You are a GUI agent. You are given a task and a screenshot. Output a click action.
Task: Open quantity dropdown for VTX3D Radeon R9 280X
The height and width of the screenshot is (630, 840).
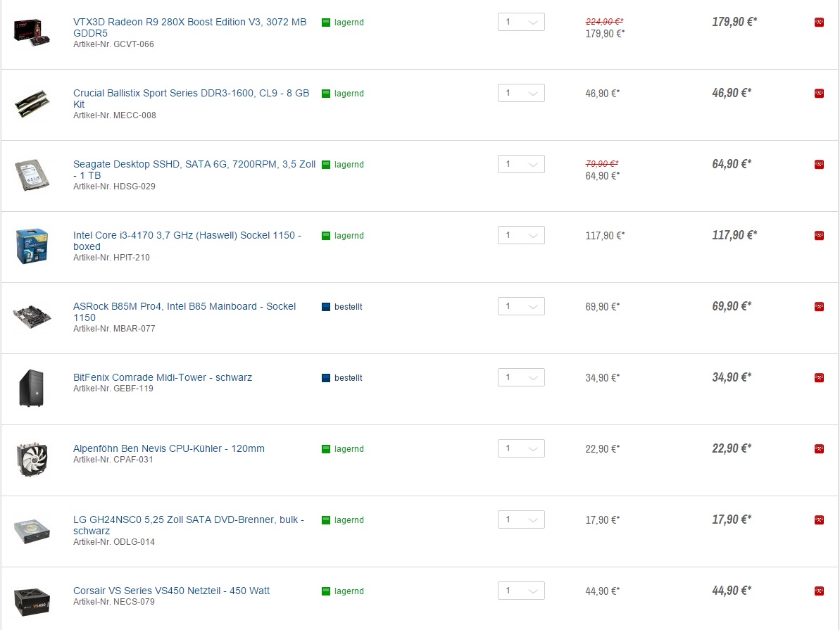[x=521, y=22]
